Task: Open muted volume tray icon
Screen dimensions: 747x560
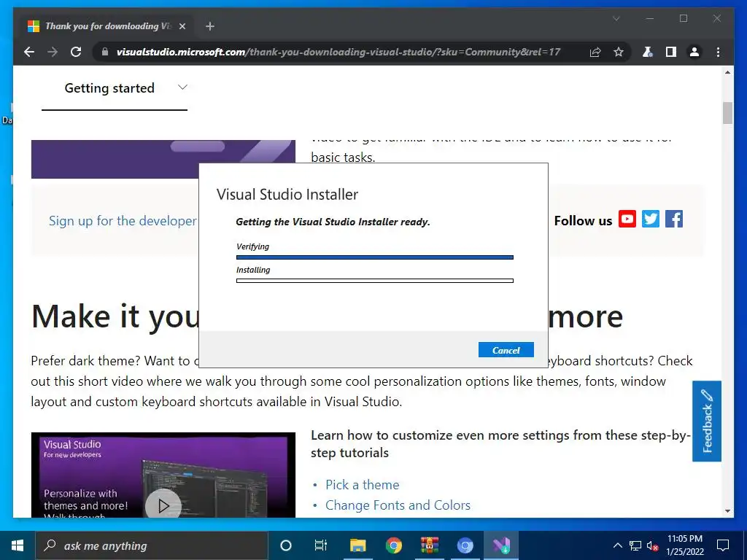Action: (653, 545)
